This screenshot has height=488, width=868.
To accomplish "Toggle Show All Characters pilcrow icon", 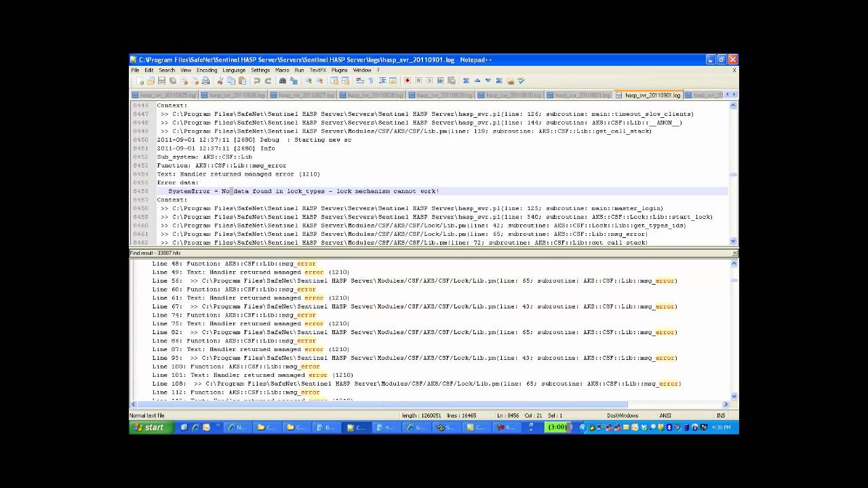I will tap(370, 81).
